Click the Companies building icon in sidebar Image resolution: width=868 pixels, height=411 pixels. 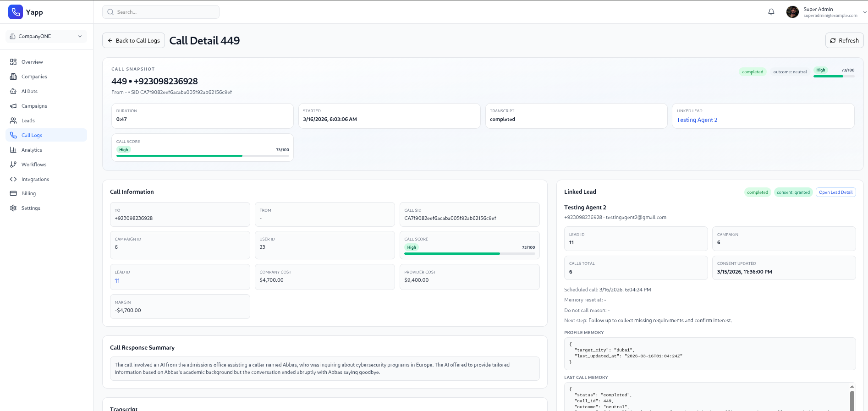click(13, 77)
